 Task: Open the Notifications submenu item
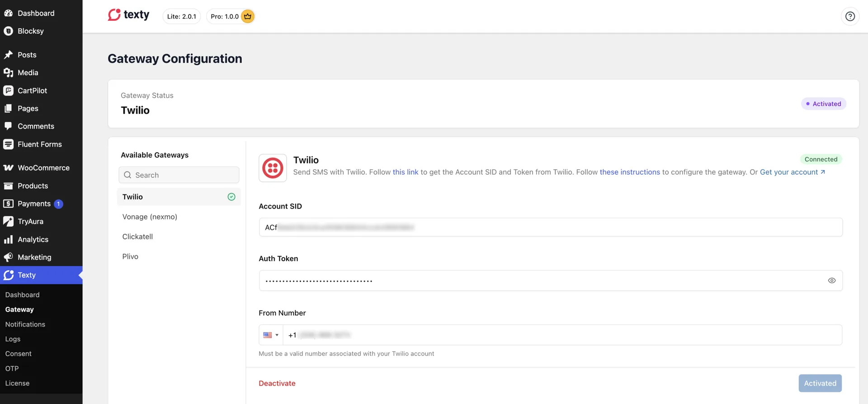(25, 324)
